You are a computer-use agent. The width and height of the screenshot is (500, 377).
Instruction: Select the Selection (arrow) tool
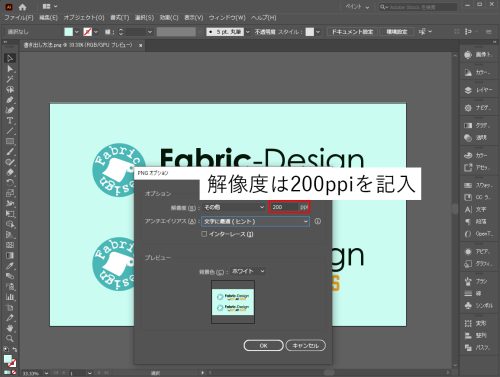pos(10,58)
